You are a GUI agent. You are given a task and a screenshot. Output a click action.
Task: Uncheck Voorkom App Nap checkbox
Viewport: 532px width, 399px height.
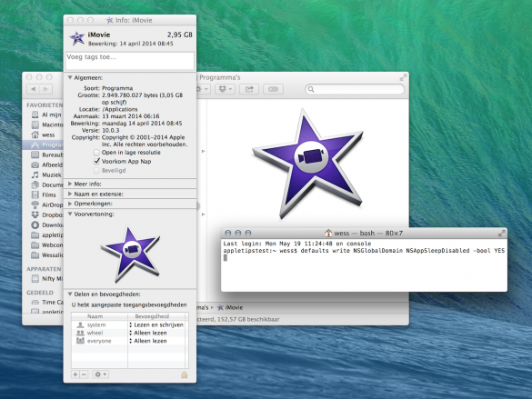tap(96, 161)
